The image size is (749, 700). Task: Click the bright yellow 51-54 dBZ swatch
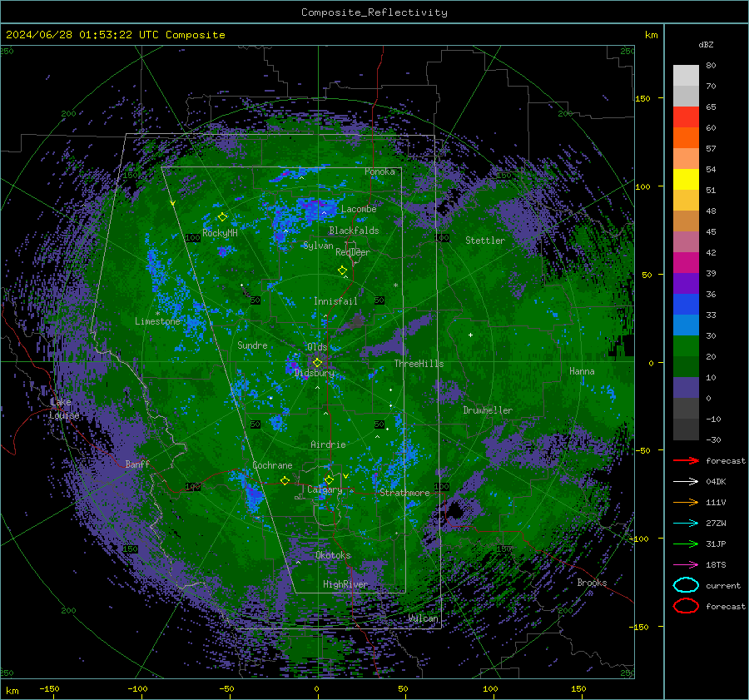[x=686, y=180]
